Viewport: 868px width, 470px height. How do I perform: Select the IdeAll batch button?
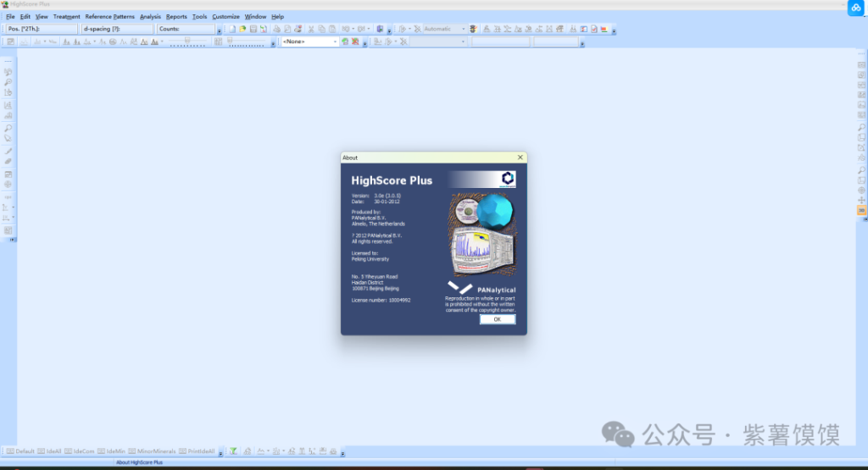pos(51,451)
